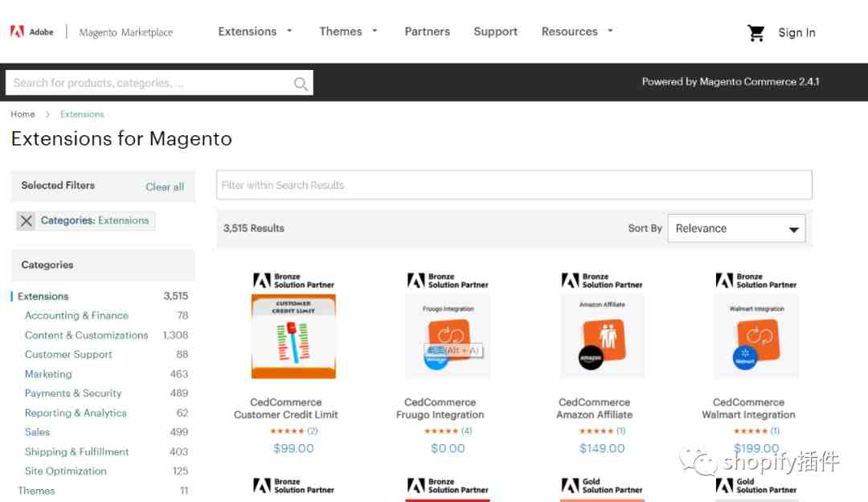Open Resources in top navigation

pos(570,31)
